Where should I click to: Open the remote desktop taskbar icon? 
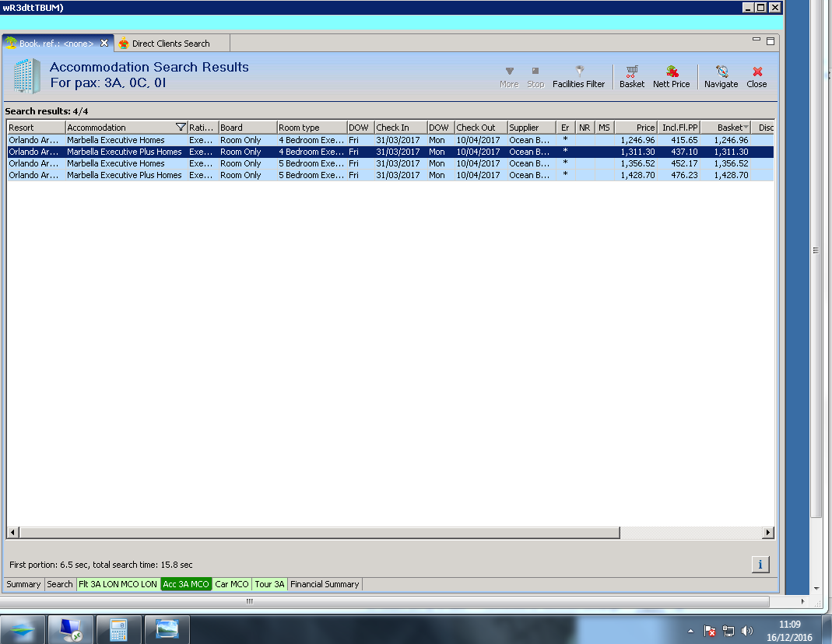(x=71, y=630)
